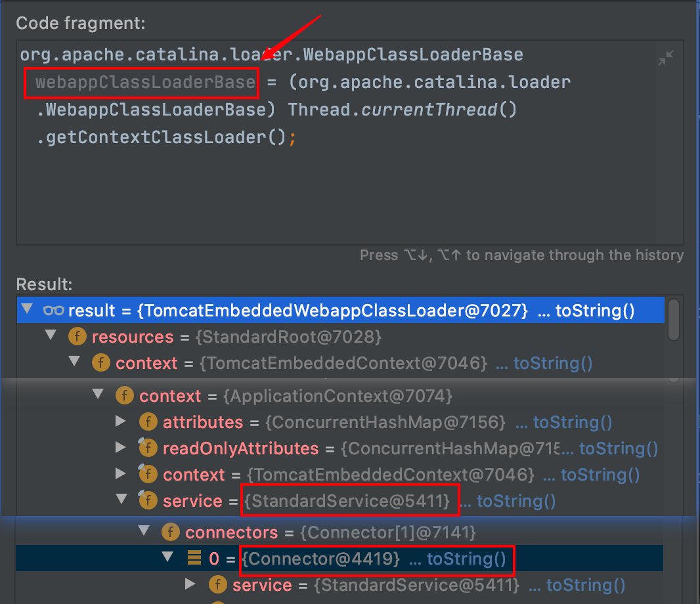Image resolution: width=700 pixels, height=604 pixels.
Task: Open toString() link for result row
Action: (x=595, y=311)
